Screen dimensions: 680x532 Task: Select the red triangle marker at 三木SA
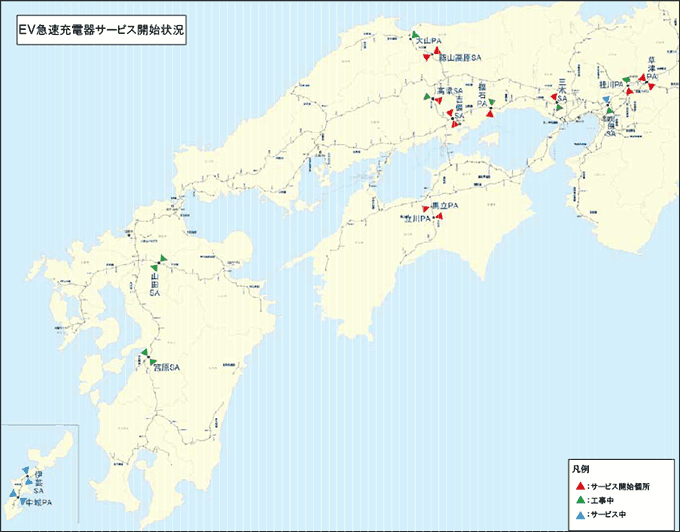click(554, 96)
